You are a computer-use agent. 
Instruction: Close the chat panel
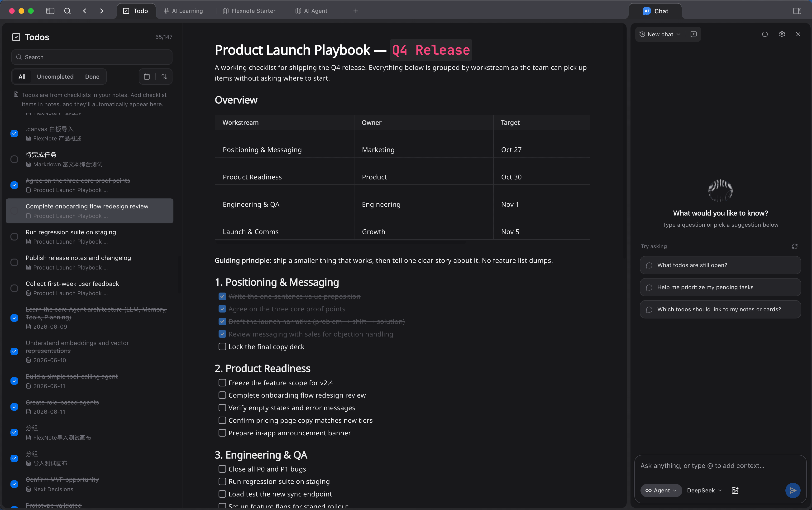(798, 34)
